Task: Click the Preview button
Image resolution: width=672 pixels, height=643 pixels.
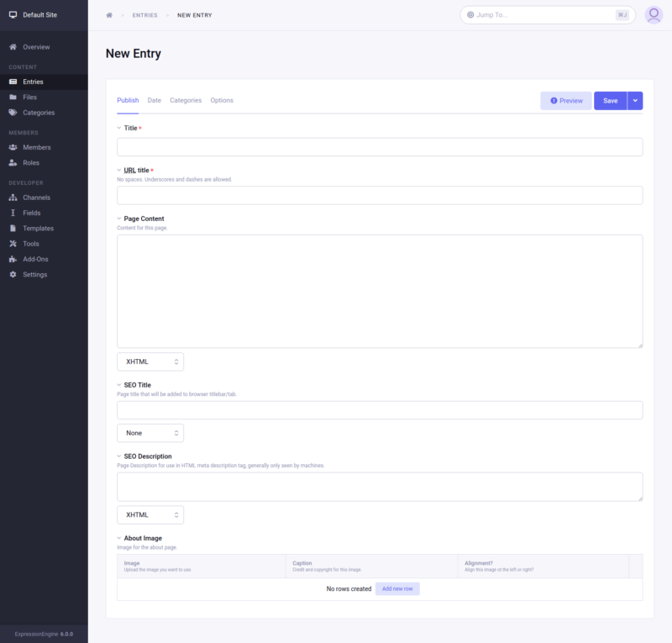Action: coord(566,101)
